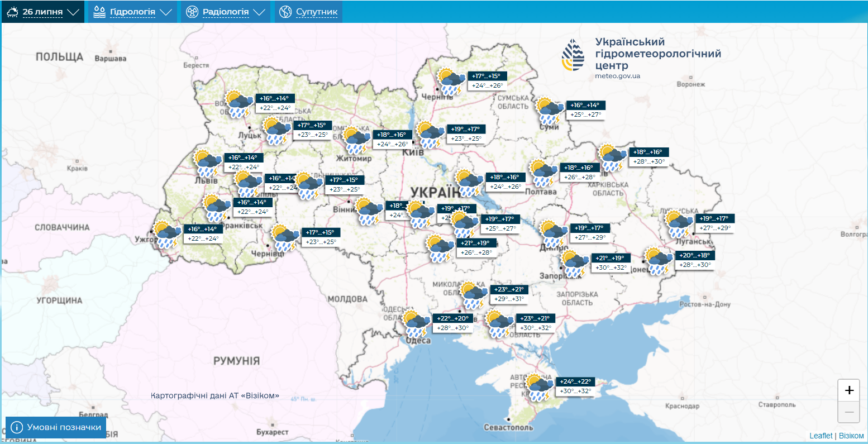Select the 26 липня weather tab
The height and width of the screenshot is (444, 868).
43,11
